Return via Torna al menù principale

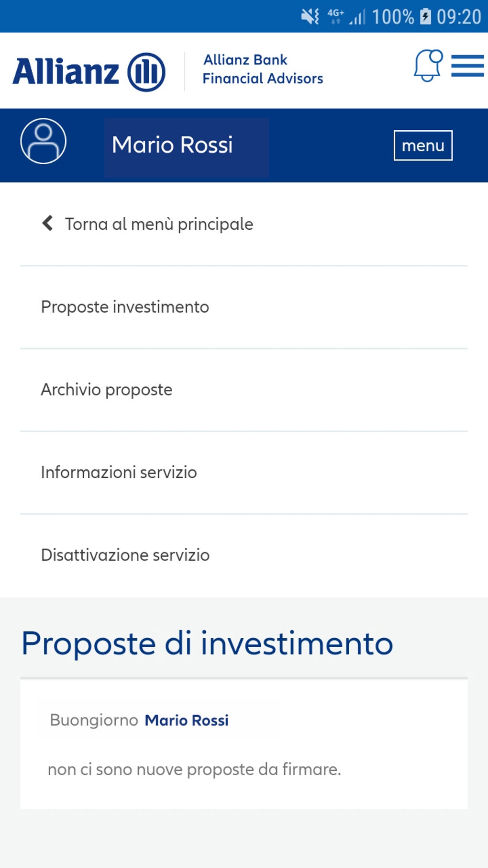159,224
